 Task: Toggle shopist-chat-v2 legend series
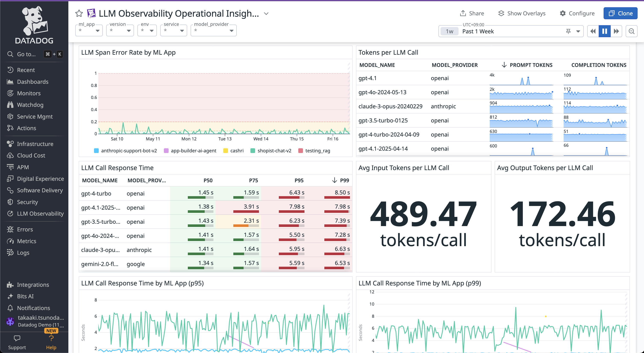click(274, 150)
